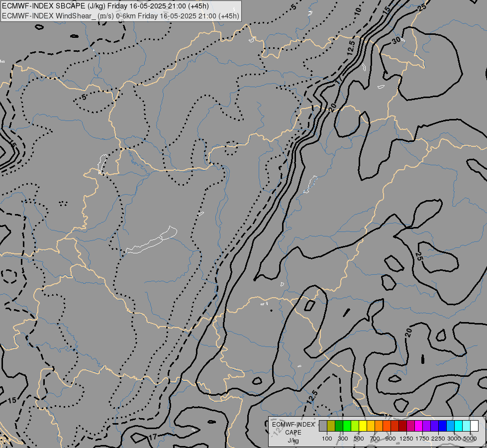Select the cyan legend swatch

459,426
